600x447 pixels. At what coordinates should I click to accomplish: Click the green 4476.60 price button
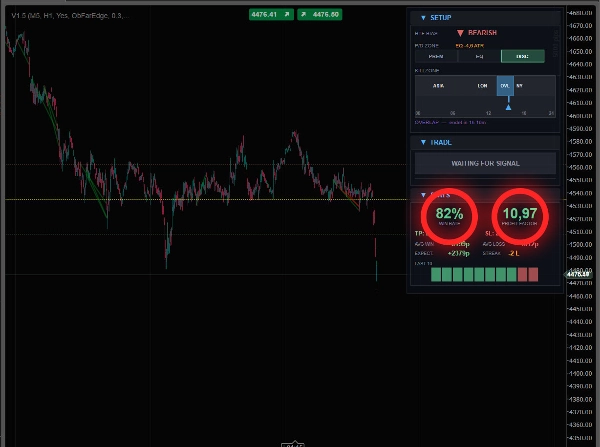point(320,15)
